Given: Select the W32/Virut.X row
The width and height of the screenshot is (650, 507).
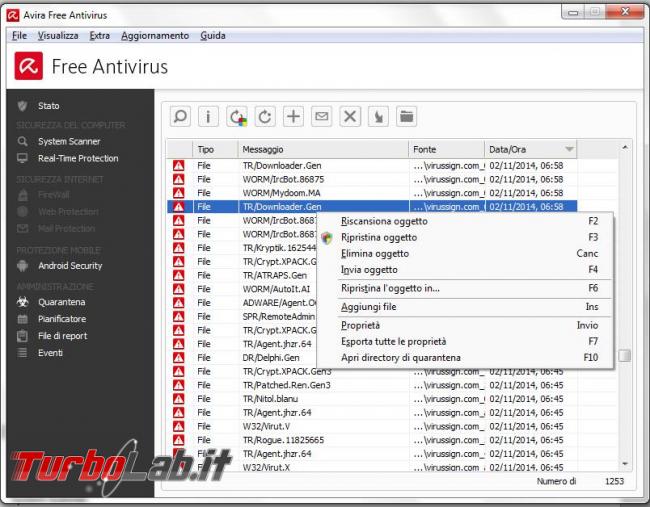Looking at the screenshot, I should click(x=372, y=467).
